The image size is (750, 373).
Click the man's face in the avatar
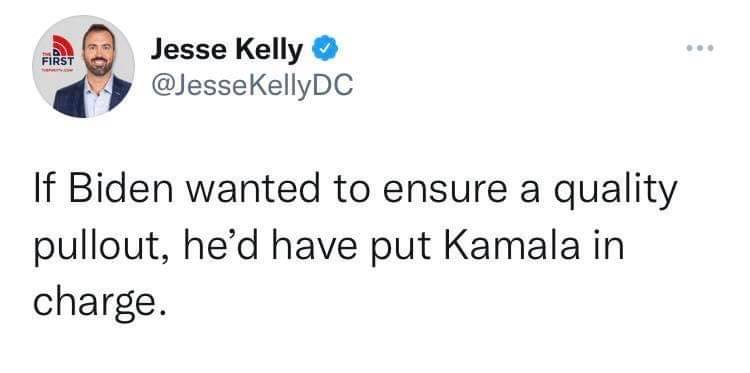(98, 50)
